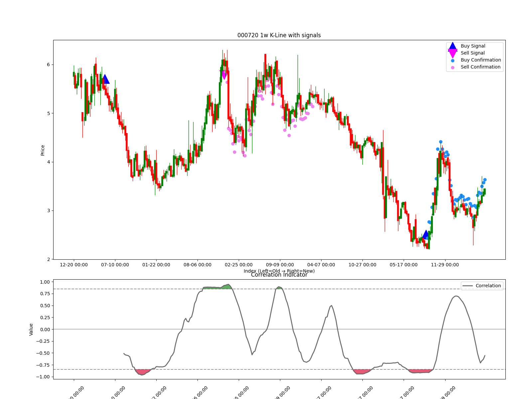This screenshot has height=399, width=532.
Task: Click the Price axis tick label "6"
Action: 48,65
